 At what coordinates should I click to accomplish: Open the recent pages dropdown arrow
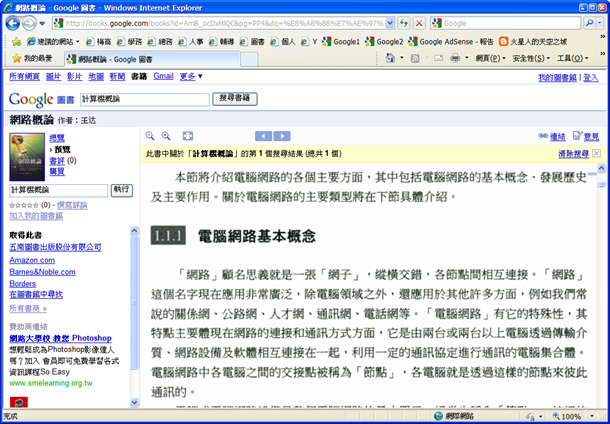pyautogui.click(x=42, y=24)
